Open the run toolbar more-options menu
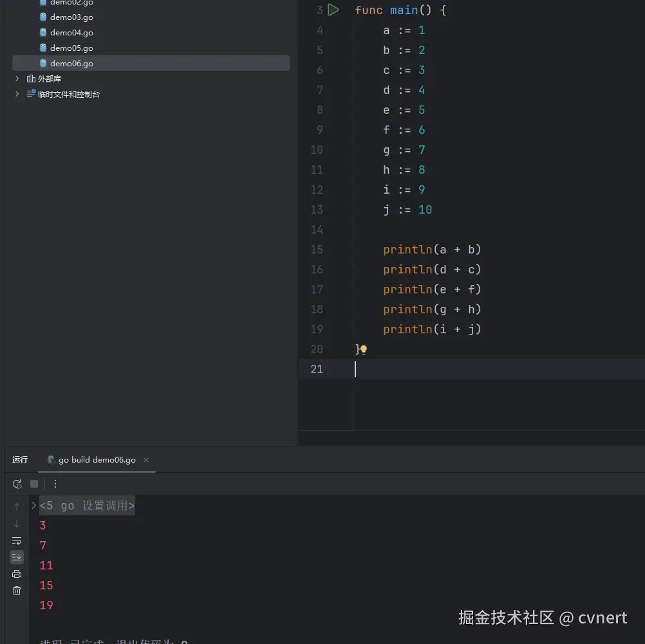This screenshot has width=645, height=644. [55, 484]
